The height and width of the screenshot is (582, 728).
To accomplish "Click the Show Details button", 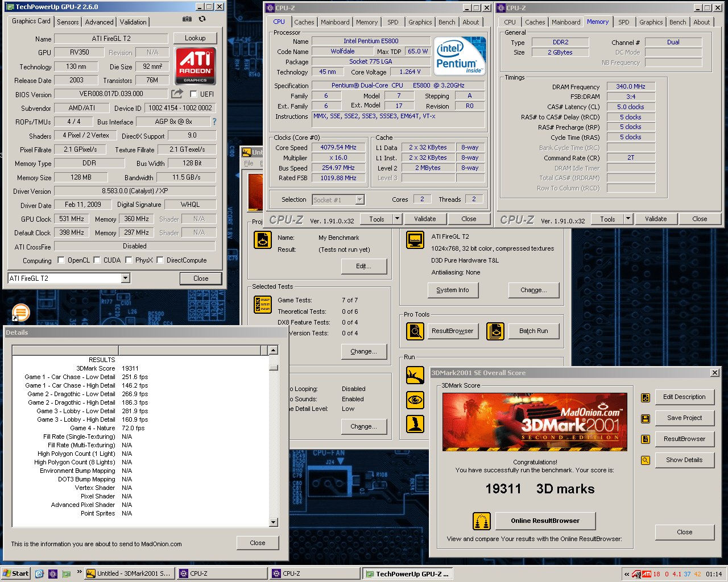I will click(x=684, y=460).
